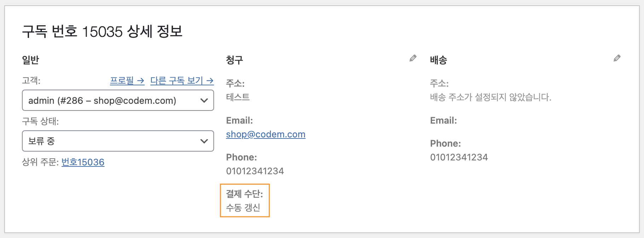
Task: Select the 일반 section heading
Action: 30,60
